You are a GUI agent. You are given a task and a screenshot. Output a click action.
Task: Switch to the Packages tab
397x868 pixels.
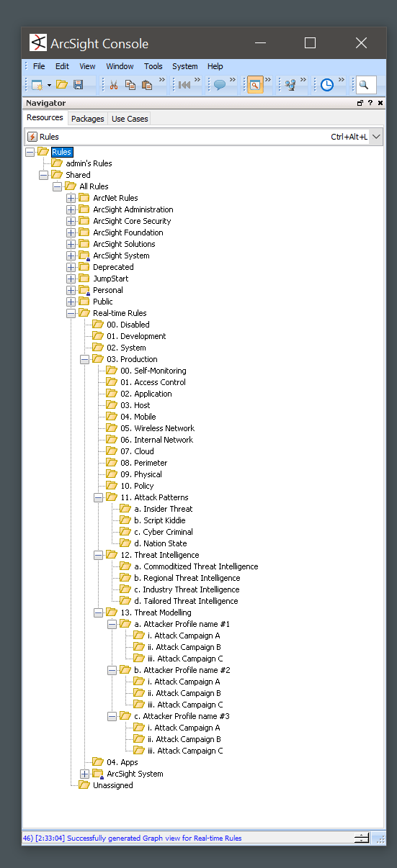pos(87,119)
